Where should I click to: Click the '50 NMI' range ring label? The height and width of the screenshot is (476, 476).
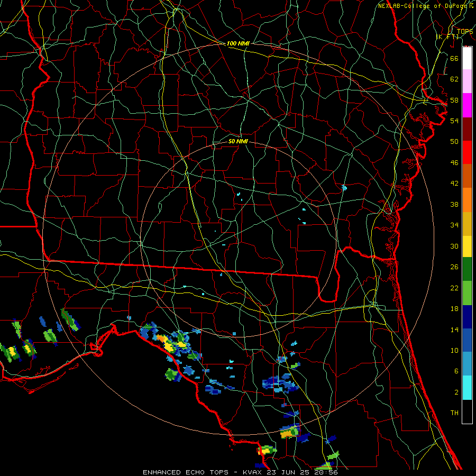(238, 141)
